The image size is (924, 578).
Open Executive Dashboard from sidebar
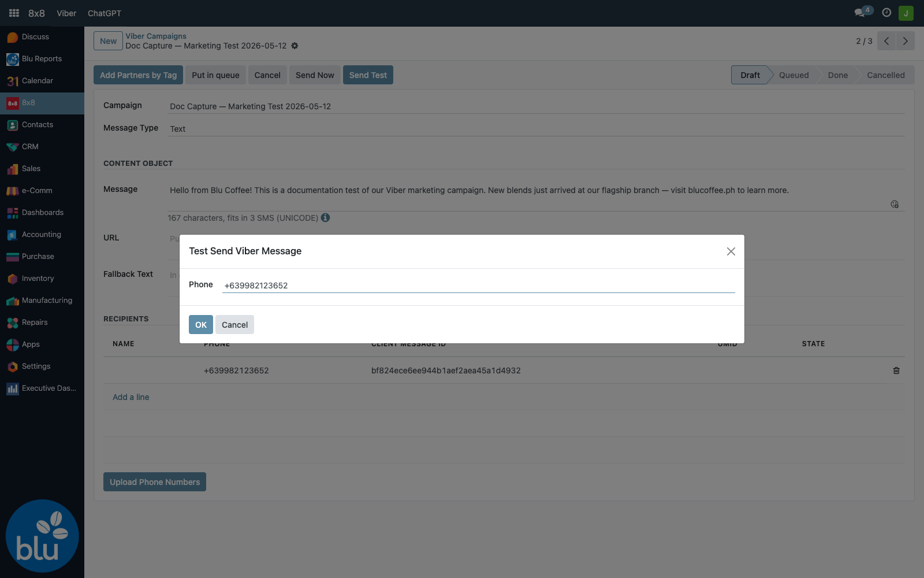[42, 388]
